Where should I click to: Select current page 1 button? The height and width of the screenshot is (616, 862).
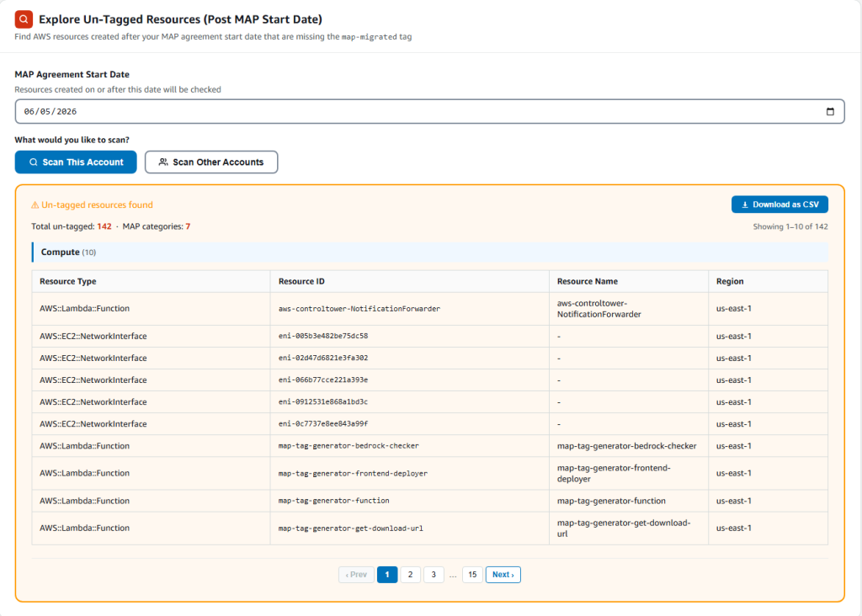[387, 574]
